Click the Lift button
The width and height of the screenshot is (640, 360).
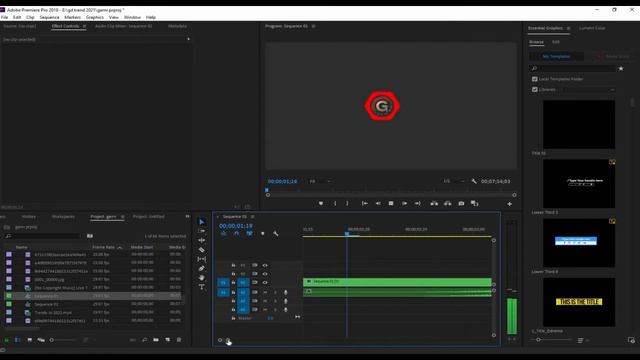tap(434, 203)
